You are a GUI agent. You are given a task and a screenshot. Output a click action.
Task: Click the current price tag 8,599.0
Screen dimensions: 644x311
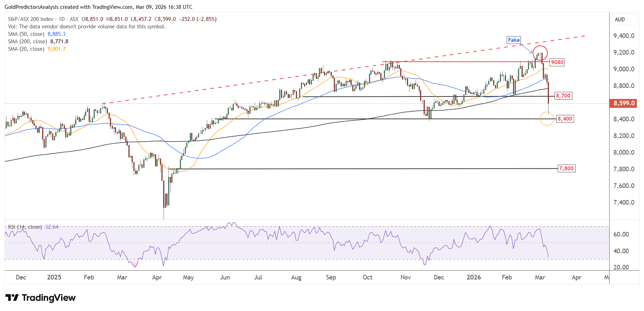pos(624,103)
